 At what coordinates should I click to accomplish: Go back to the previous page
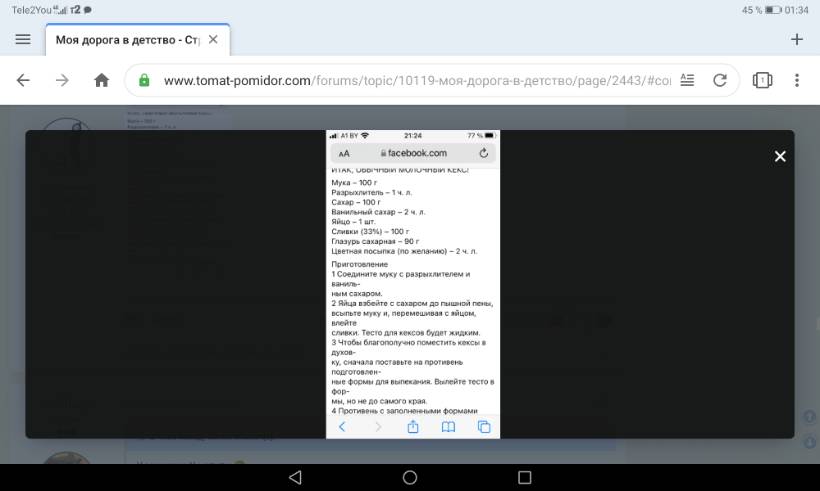tap(23, 80)
